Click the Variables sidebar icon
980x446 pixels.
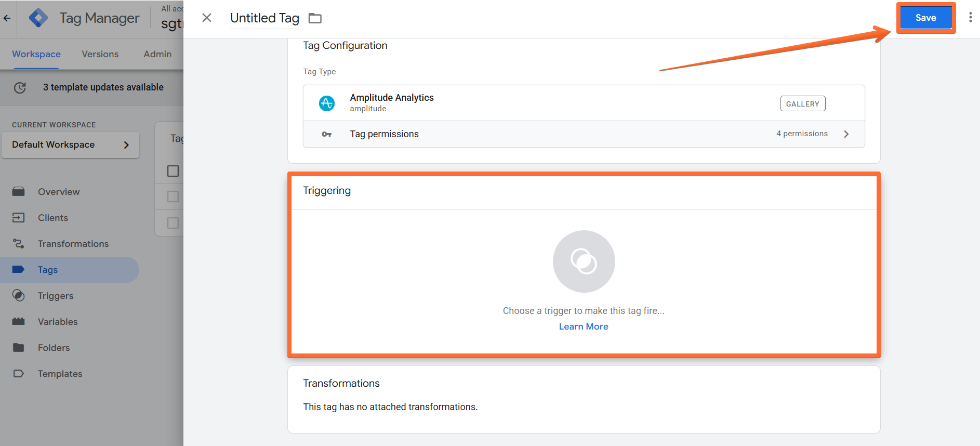point(19,322)
